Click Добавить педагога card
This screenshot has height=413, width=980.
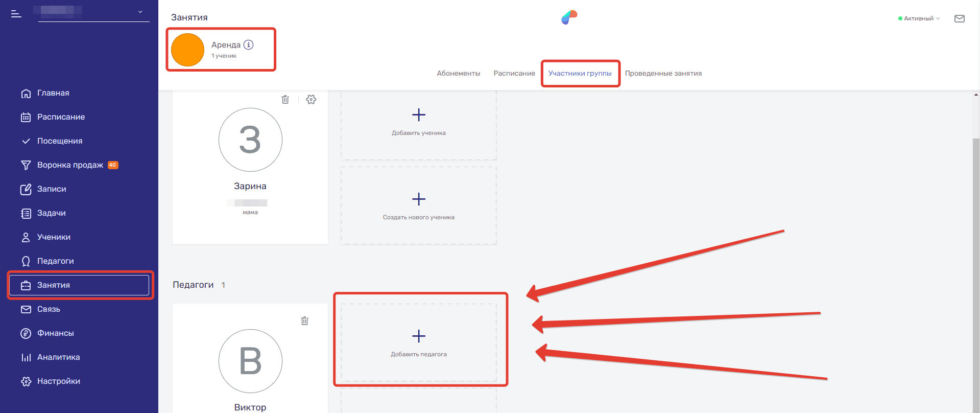point(419,342)
